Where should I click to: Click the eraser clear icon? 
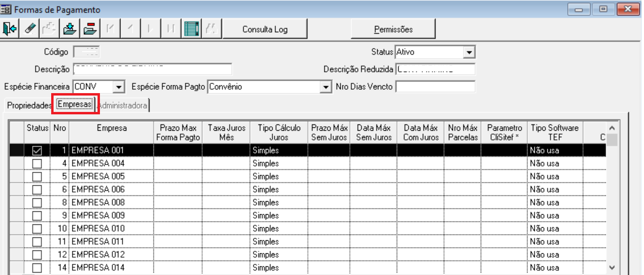[x=30, y=29]
